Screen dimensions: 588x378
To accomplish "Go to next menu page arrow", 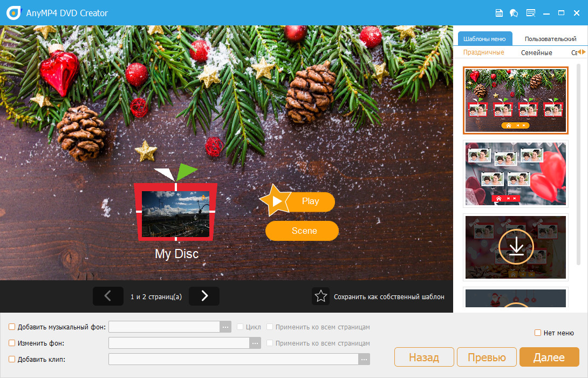I will pos(204,296).
